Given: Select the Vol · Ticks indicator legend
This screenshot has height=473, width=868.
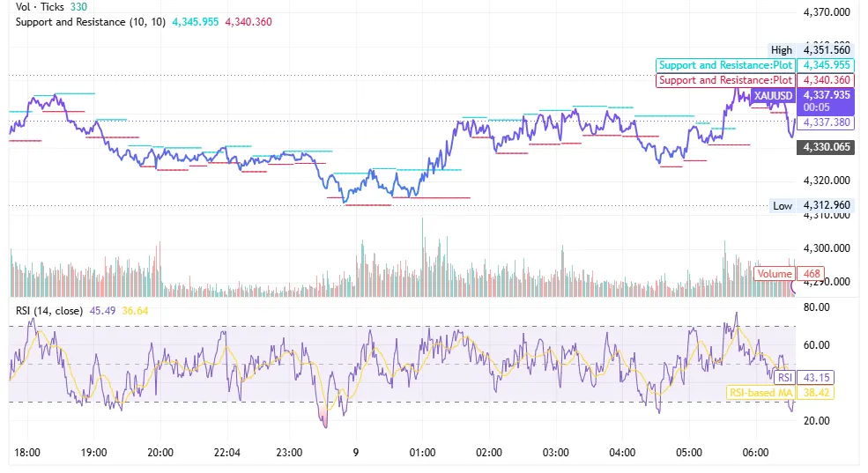Looking at the screenshot, I should (x=40, y=7).
